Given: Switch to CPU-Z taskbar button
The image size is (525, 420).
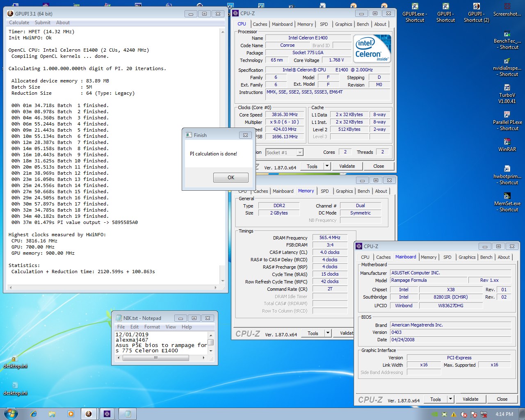Looking at the screenshot, I should click(x=107, y=414).
